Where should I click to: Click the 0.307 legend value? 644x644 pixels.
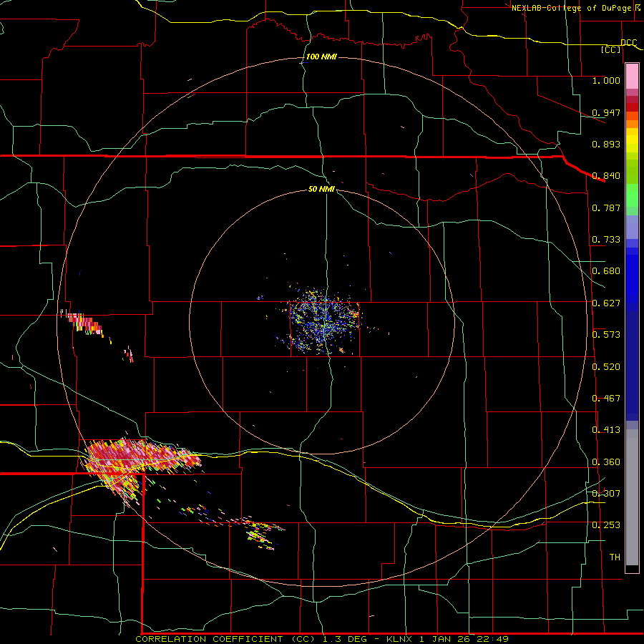[606, 493]
